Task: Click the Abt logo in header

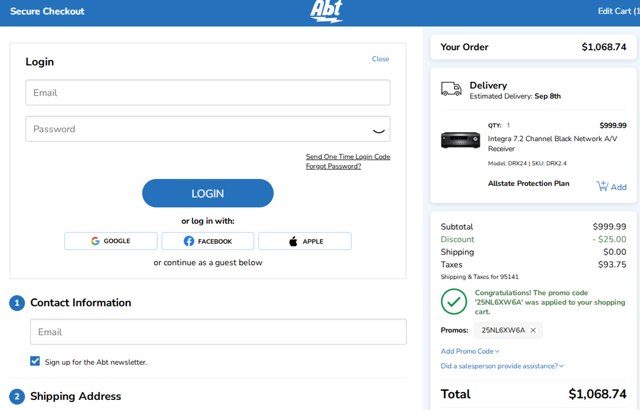Action: [326, 11]
